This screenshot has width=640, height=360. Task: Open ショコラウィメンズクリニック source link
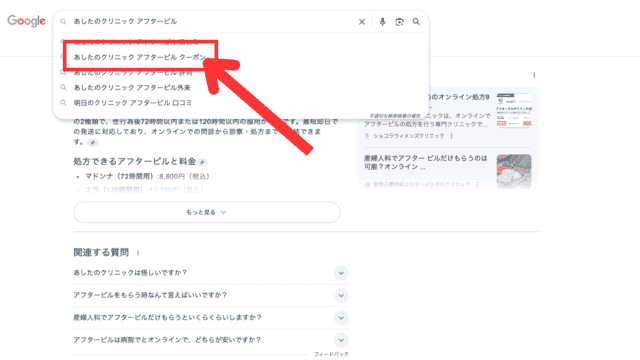click(x=408, y=136)
